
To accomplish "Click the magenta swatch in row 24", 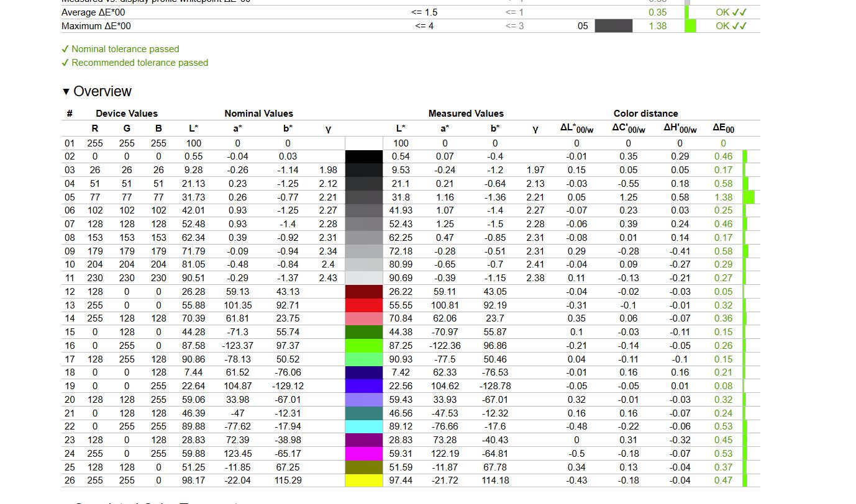I will [364, 453].
